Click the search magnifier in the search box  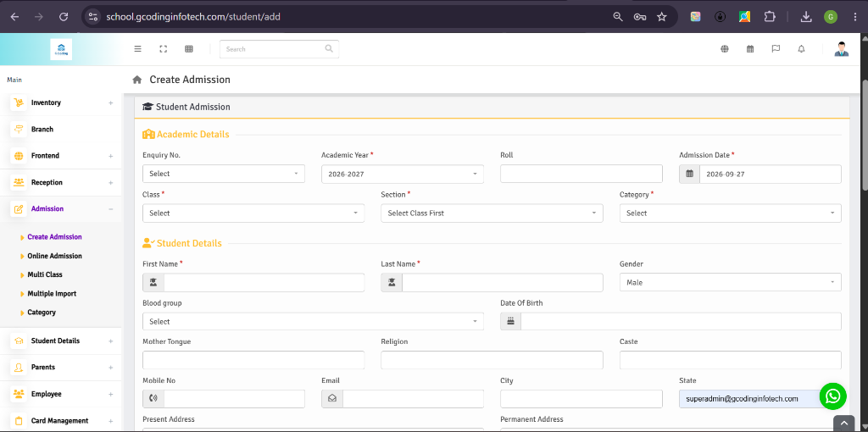tap(329, 48)
